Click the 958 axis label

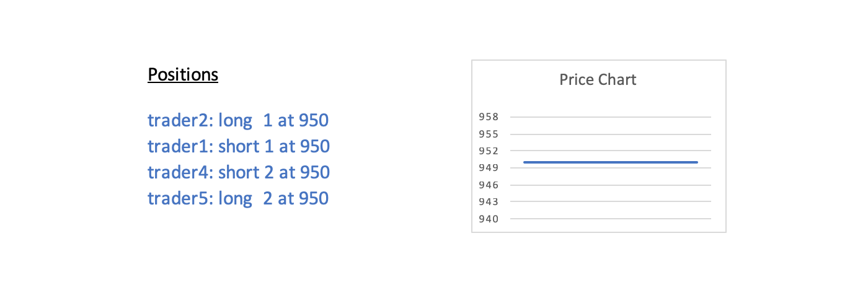click(489, 116)
